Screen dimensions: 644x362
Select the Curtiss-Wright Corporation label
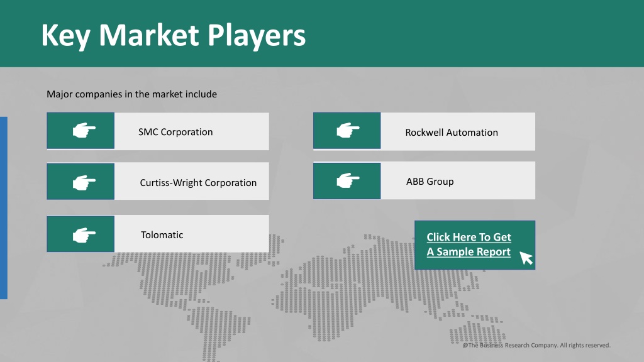198,183
